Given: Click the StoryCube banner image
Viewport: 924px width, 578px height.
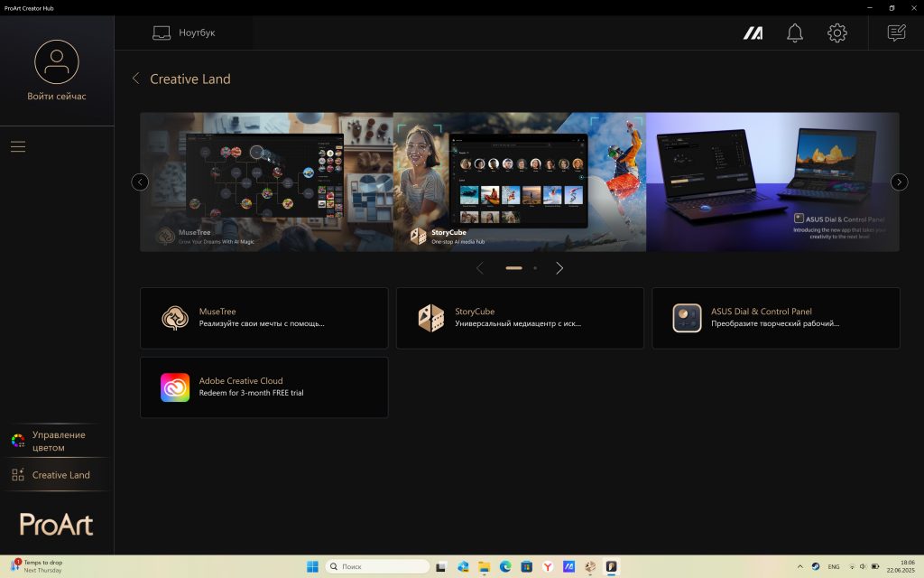Looking at the screenshot, I should point(520,182).
